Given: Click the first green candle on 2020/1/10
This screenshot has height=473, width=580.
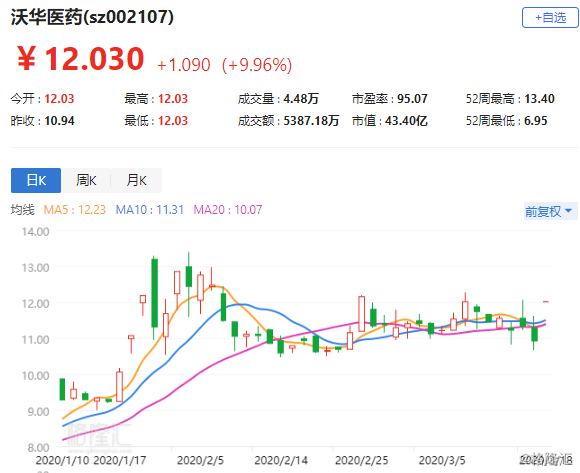Looking at the screenshot, I should 62,389.
